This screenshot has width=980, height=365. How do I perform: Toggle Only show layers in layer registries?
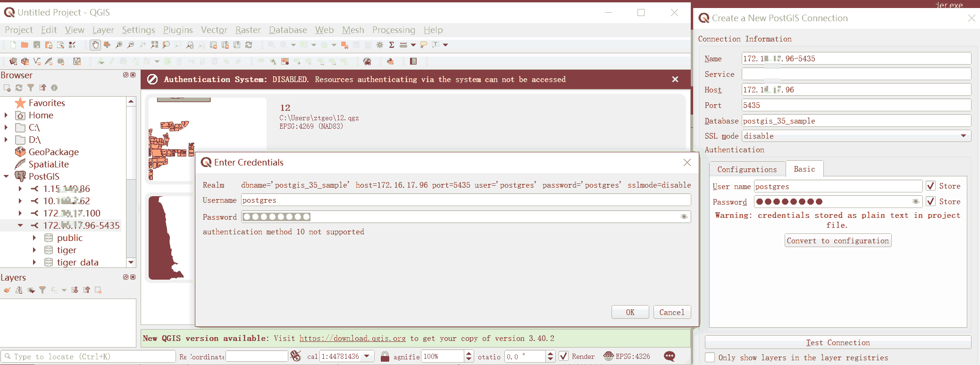click(x=710, y=357)
